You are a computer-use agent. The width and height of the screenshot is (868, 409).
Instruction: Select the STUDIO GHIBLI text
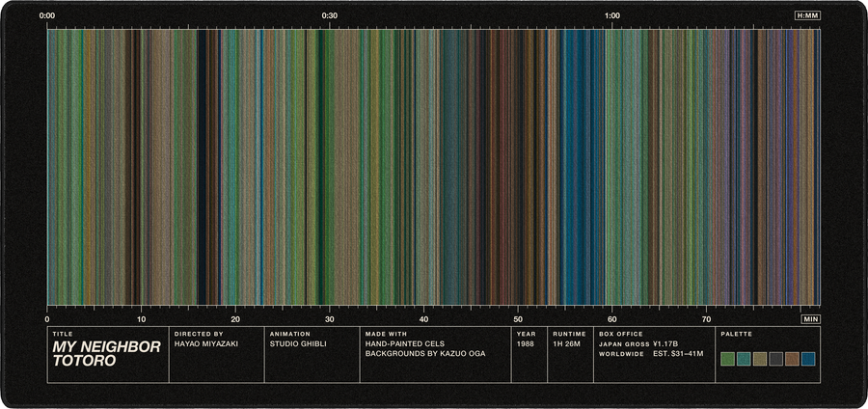pos(298,343)
